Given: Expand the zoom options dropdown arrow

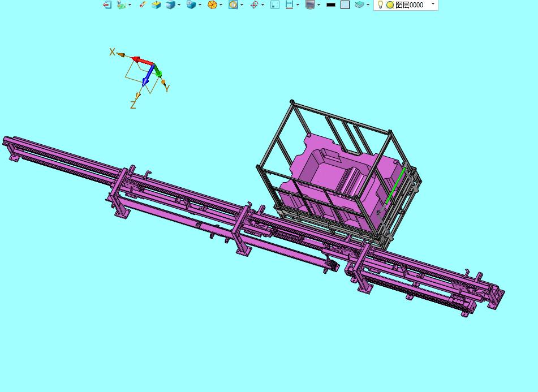Looking at the screenshot, I should [242, 5].
